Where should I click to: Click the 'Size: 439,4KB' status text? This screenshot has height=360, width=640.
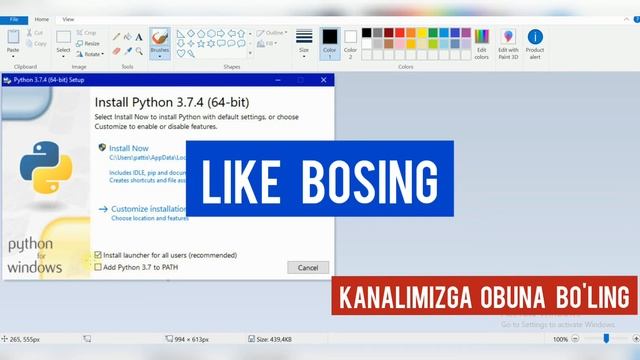[x=274, y=339]
